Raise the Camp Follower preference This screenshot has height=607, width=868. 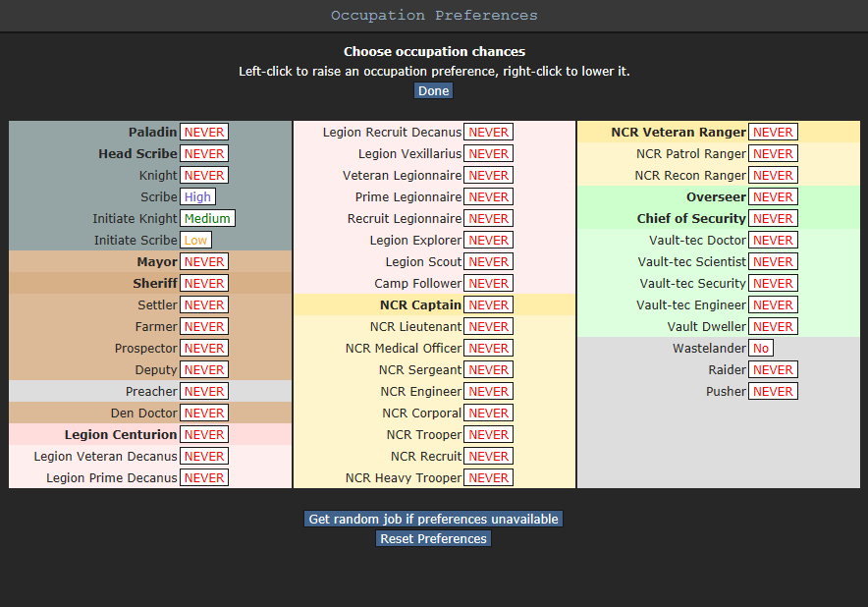[488, 283]
